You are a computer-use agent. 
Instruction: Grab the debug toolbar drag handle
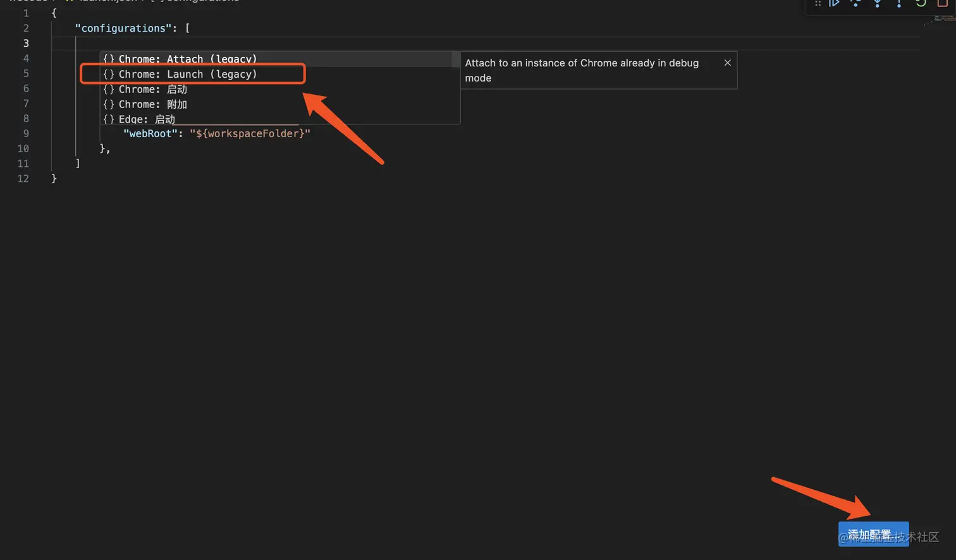tap(818, 3)
